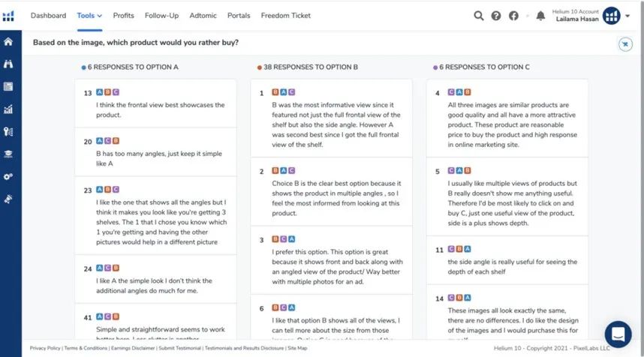644x357 pixels.
Task: Open the graduation cap learning icon
Action: [8, 154]
